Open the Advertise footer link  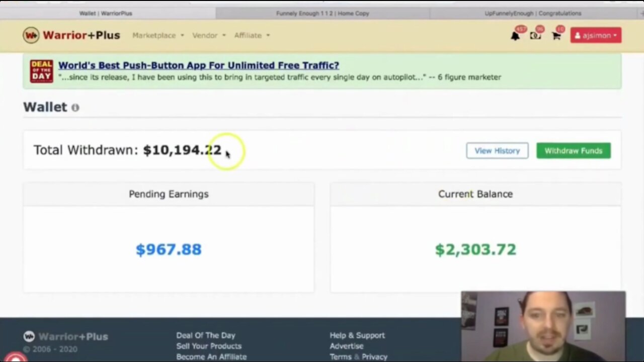(347, 346)
